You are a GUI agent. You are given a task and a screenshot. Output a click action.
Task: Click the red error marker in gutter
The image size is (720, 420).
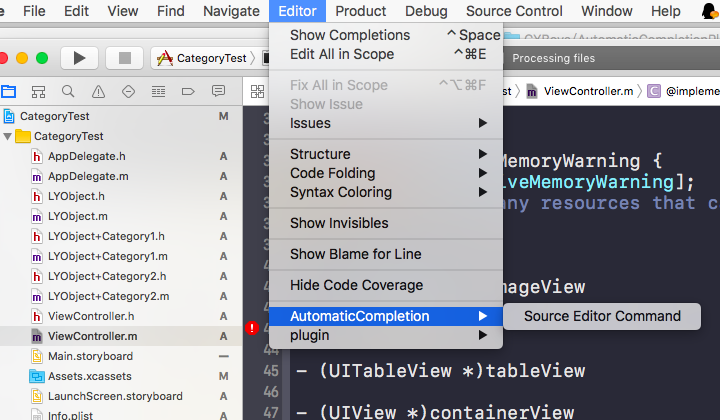coord(252,328)
